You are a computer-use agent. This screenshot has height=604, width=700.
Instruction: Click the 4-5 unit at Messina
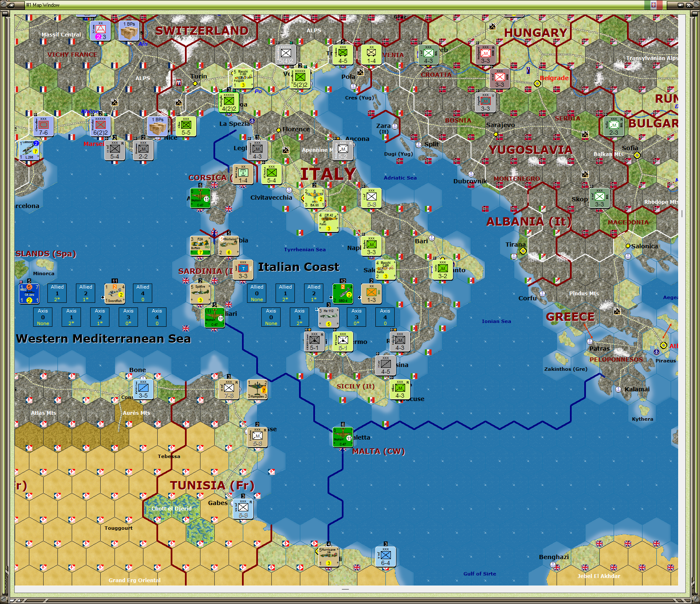pyautogui.click(x=385, y=365)
